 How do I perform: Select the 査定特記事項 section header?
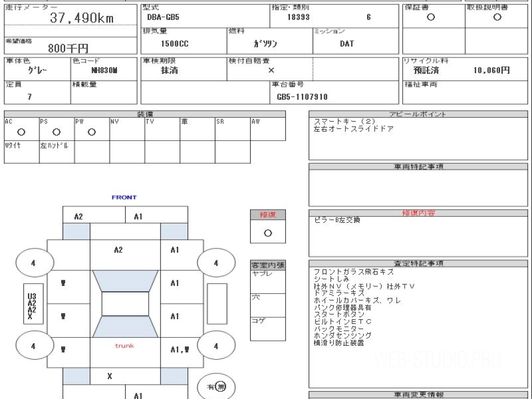pos(419,263)
